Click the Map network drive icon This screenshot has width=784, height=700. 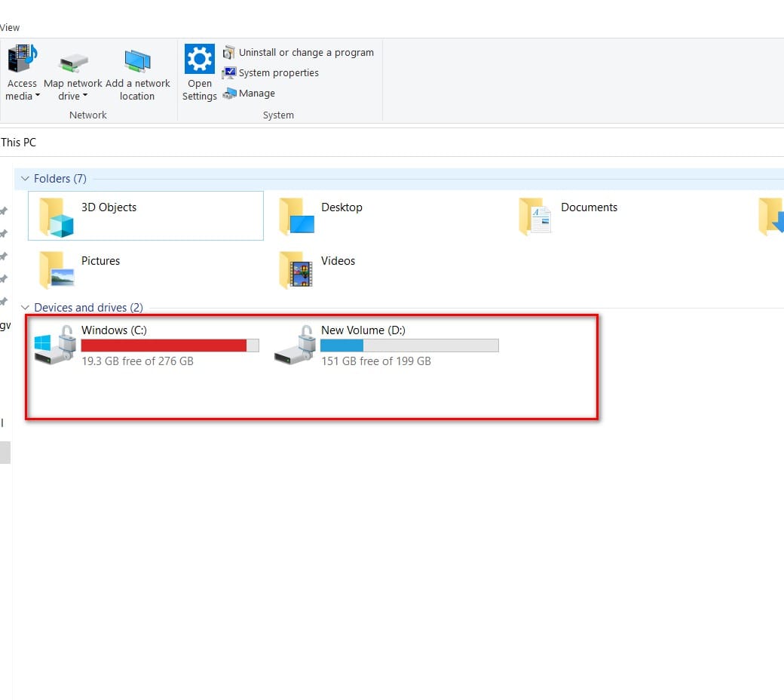pos(73,63)
